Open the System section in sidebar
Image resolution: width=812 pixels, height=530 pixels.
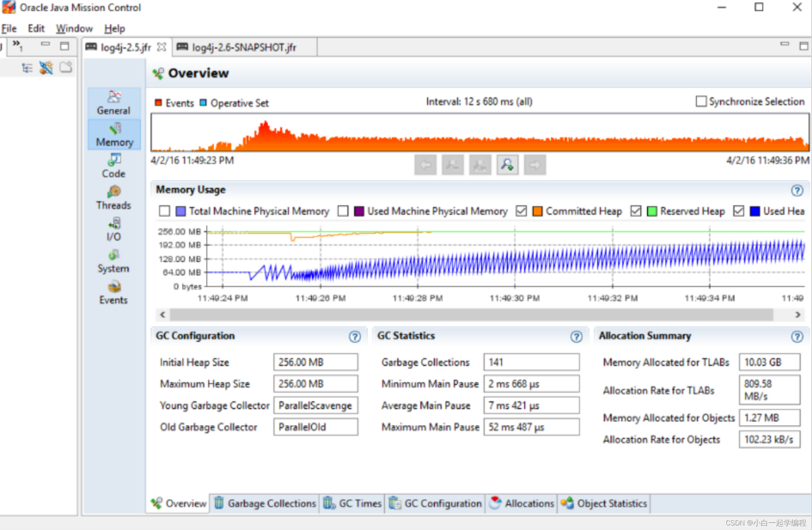[x=113, y=261]
